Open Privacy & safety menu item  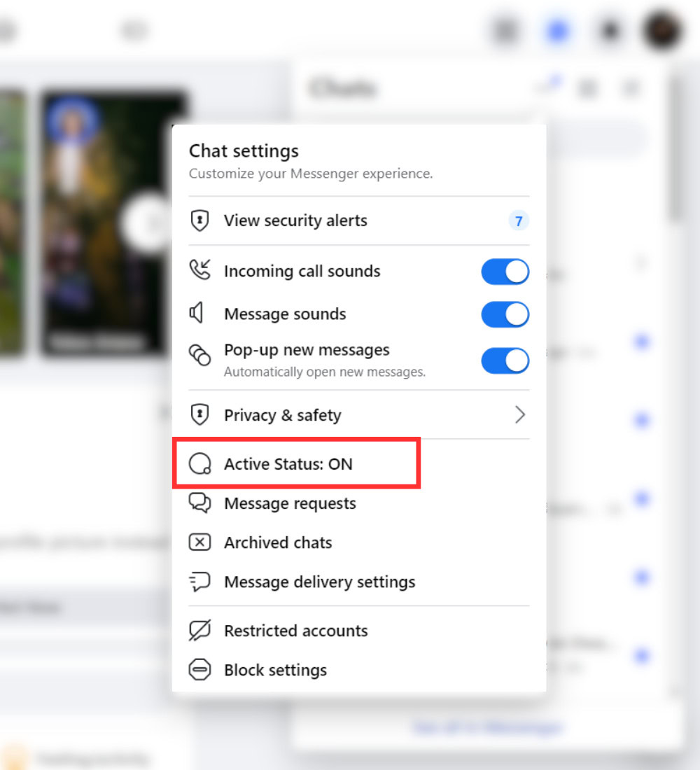359,415
